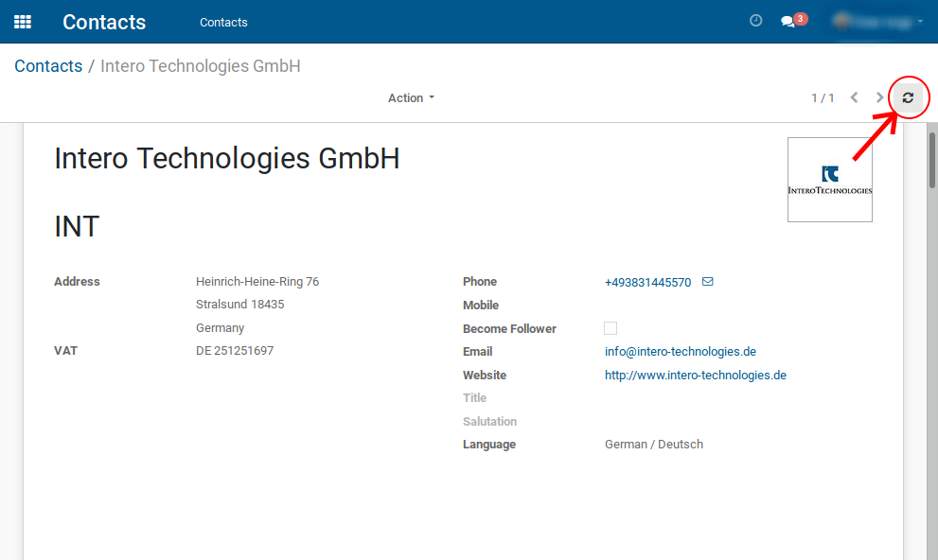Image resolution: width=938 pixels, height=560 pixels.
Task: Open the activities clock icon
Action: 755,21
